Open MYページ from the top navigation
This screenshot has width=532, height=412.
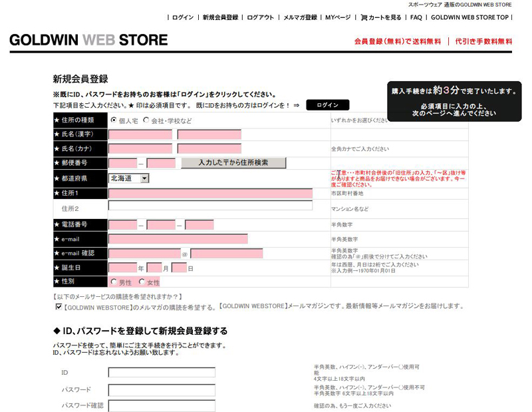coord(338,17)
